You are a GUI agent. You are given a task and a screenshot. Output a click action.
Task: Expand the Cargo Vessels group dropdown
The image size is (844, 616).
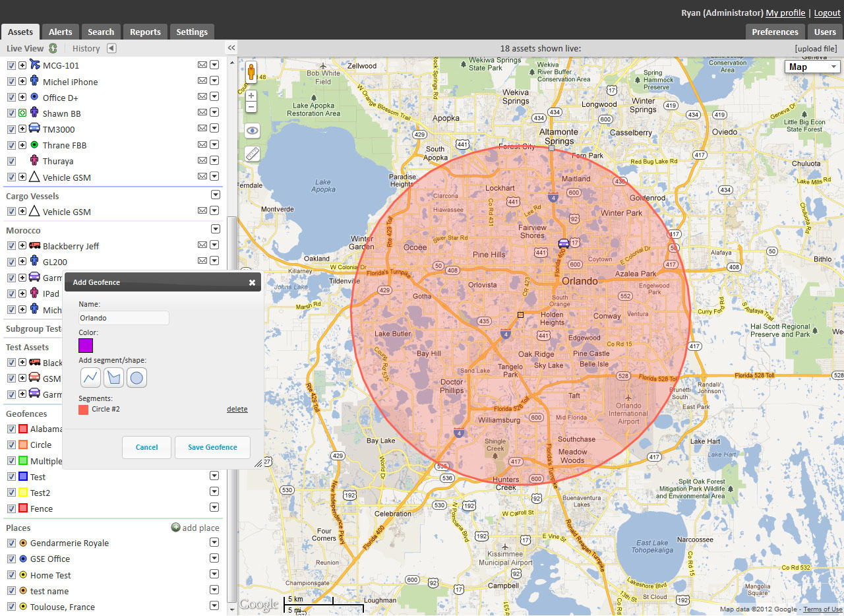point(216,195)
